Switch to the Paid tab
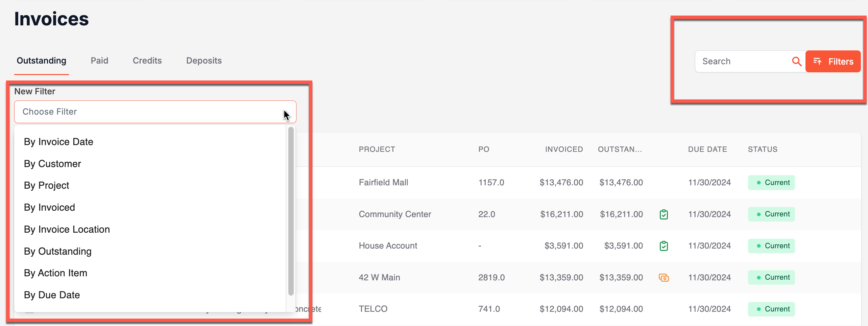 pos(99,61)
